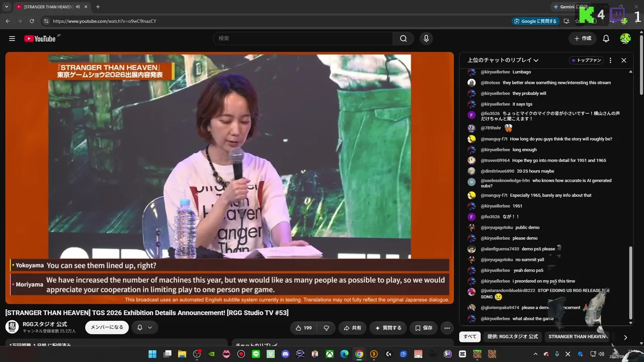The width and height of the screenshot is (644, 362).
Task: Open RGGスタジオ 公式 channel name link
Action: click(x=45, y=324)
